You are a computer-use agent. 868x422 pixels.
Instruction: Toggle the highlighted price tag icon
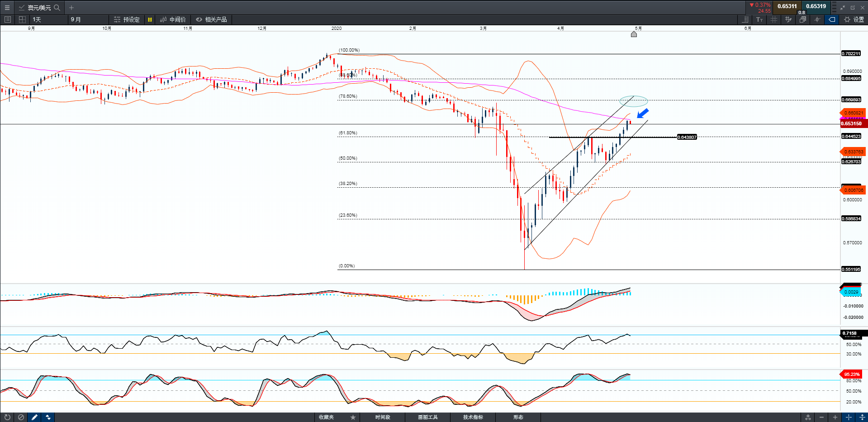(x=832, y=19)
